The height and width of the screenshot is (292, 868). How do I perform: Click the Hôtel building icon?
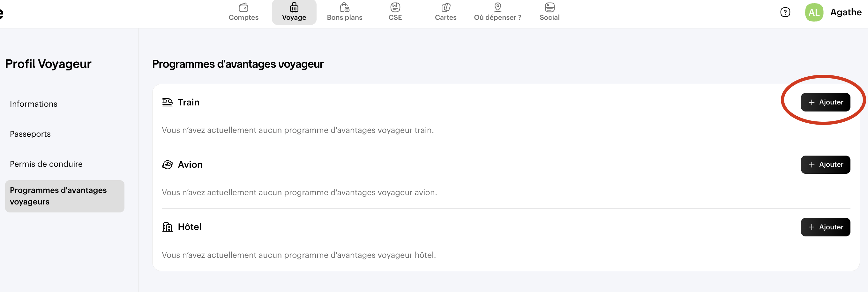(x=167, y=227)
